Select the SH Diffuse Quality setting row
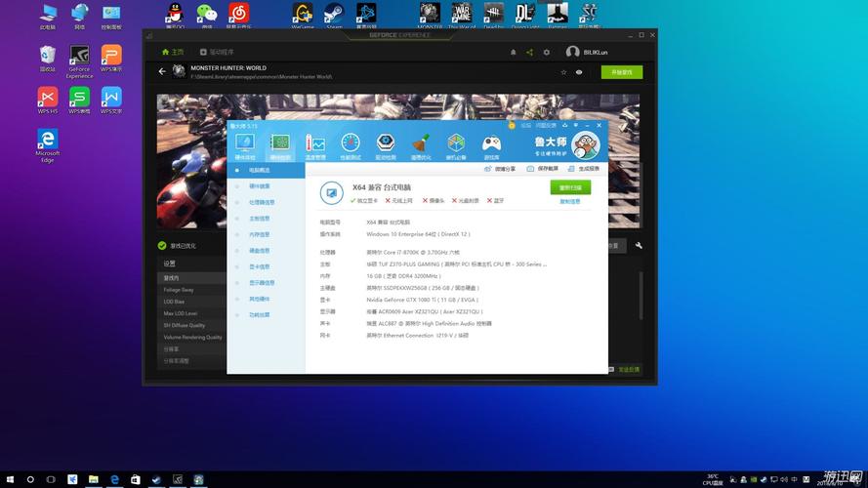 tap(192, 325)
